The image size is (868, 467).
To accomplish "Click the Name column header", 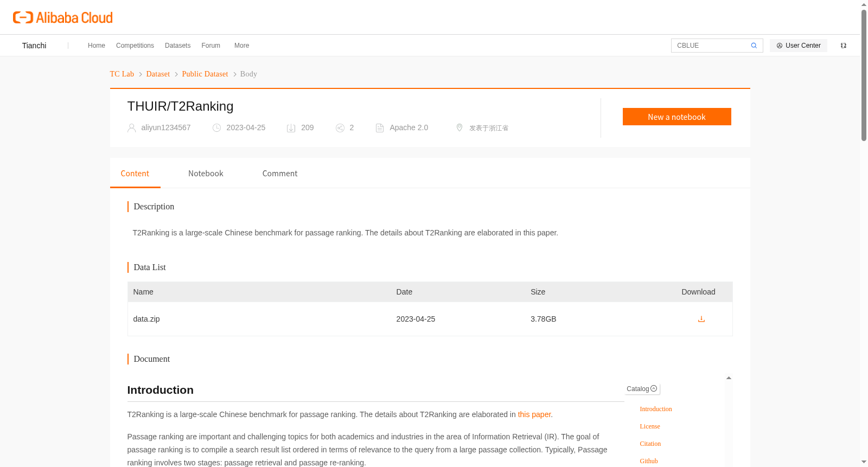I will (x=143, y=292).
